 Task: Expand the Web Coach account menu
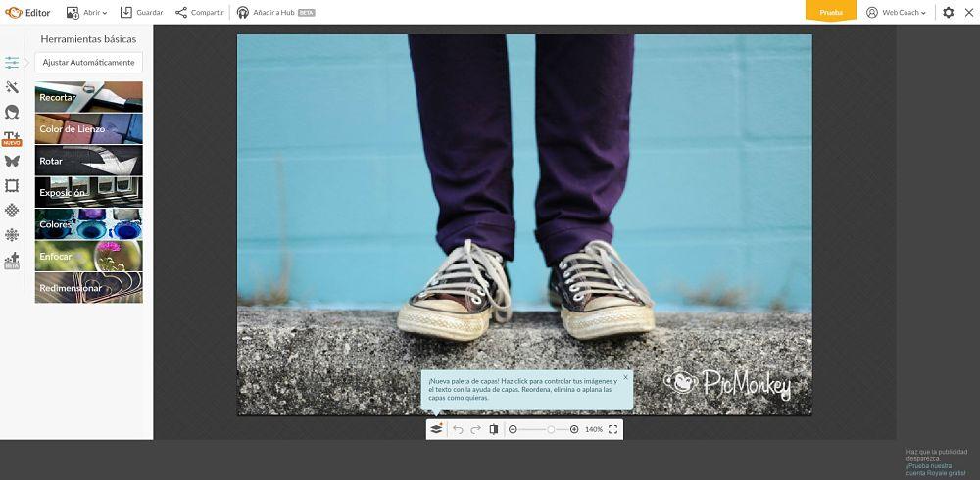(896, 12)
